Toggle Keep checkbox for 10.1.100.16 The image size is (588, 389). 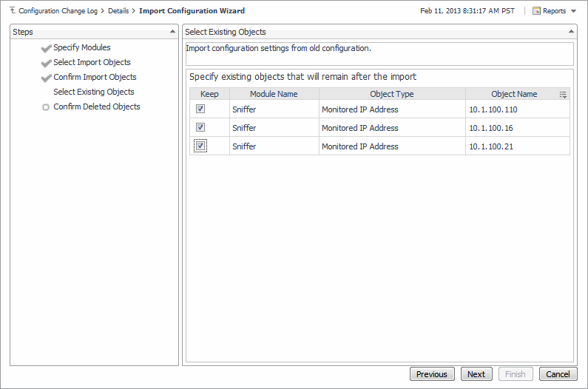200,127
